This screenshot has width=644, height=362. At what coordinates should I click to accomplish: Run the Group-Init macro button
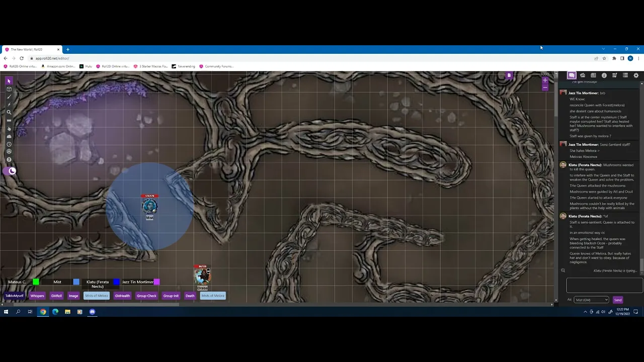pyautogui.click(x=171, y=296)
